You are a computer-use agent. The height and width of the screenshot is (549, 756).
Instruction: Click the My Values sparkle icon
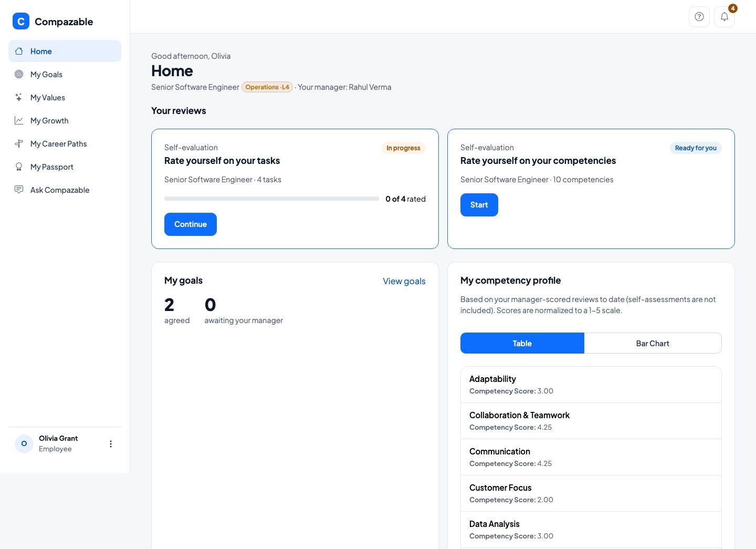click(x=19, y=97)
